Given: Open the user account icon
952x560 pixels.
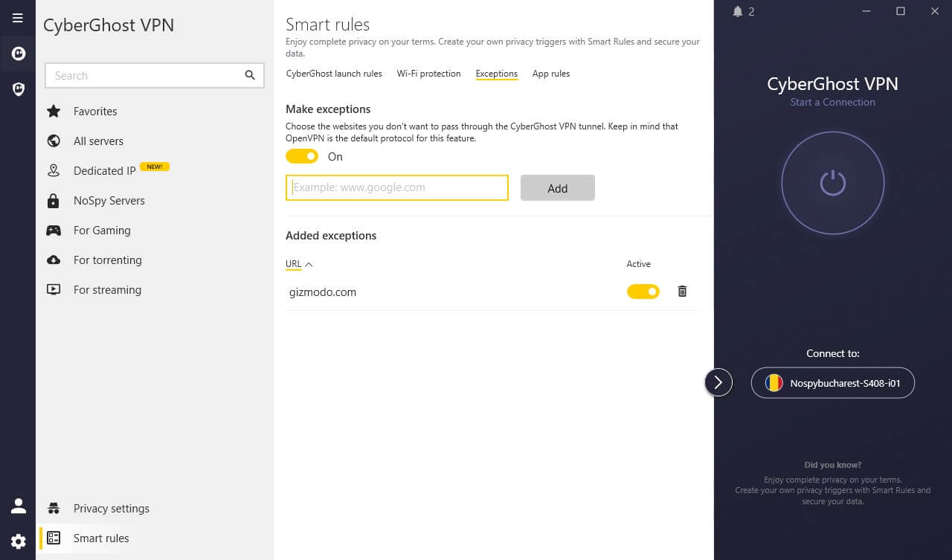Looking at the screenshot, I should [x=18, y=506].
